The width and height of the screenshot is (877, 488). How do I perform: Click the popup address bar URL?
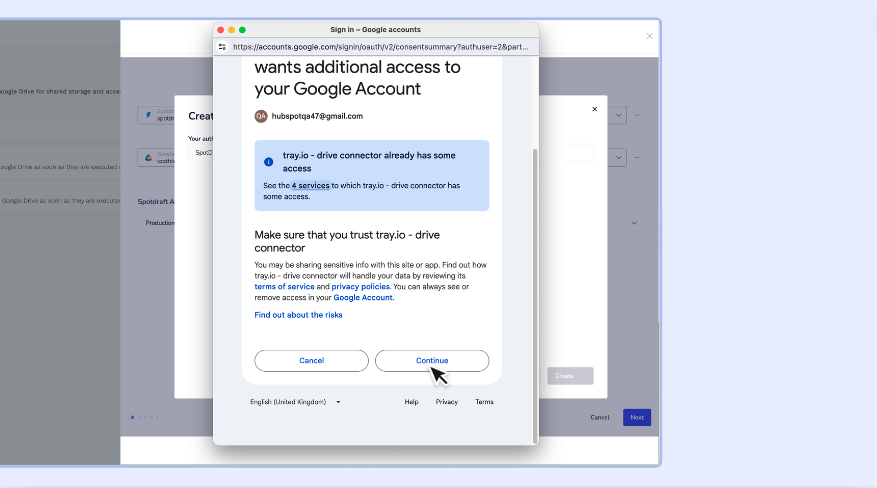380,47
